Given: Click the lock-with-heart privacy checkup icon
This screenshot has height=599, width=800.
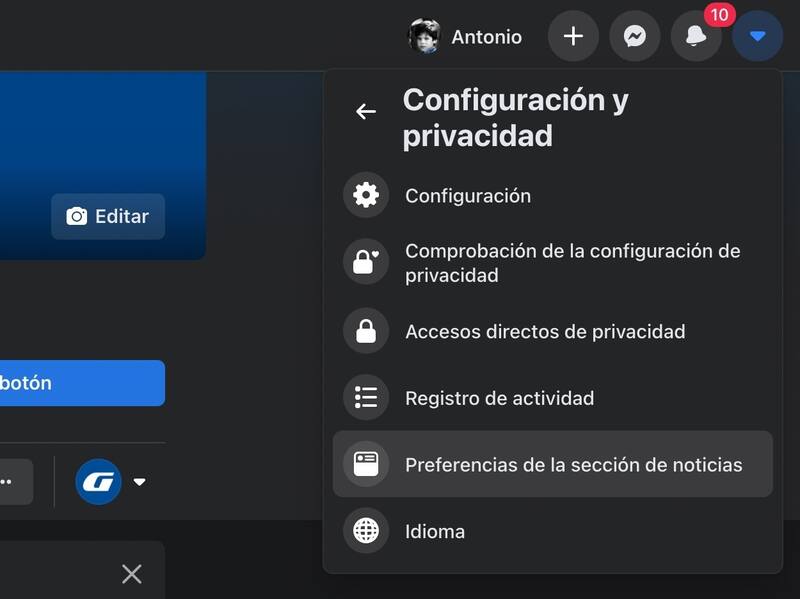Looking at the screenshot, I should (x=366, y=262).
